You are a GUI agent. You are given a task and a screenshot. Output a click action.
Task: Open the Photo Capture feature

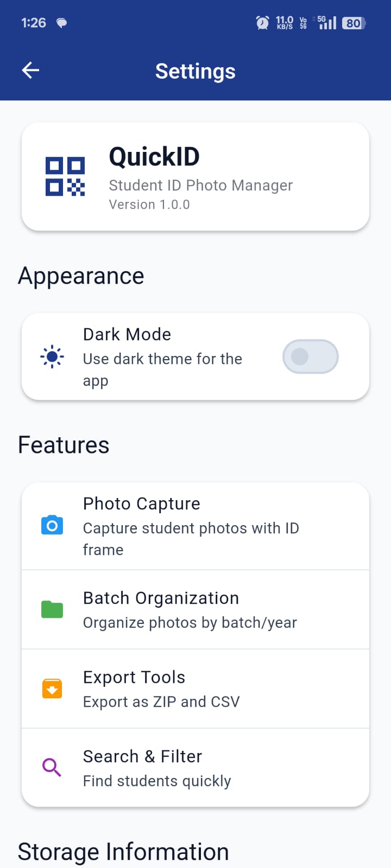tap(195, 526)
